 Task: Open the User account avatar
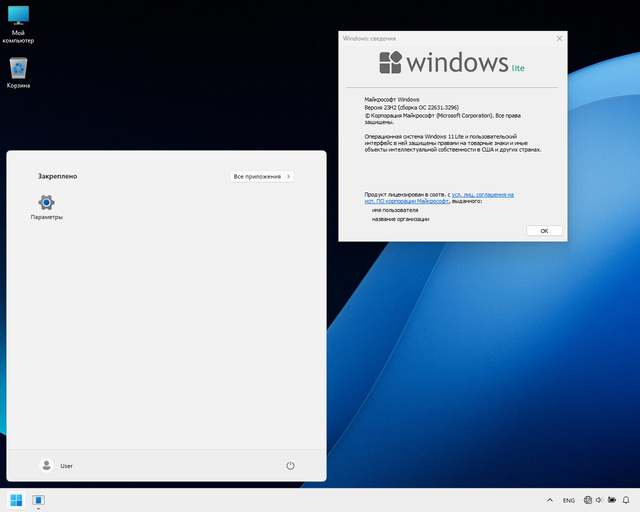coord(47,465)
